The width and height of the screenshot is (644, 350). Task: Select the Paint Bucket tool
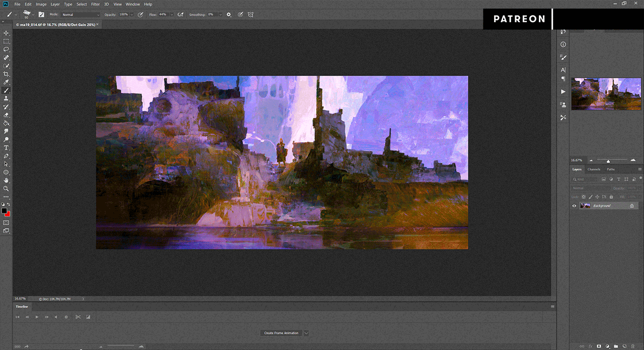6,123
